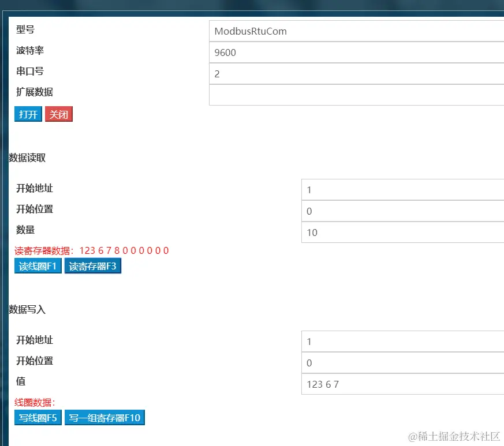Click the 串口号 label

click(30, 71)
